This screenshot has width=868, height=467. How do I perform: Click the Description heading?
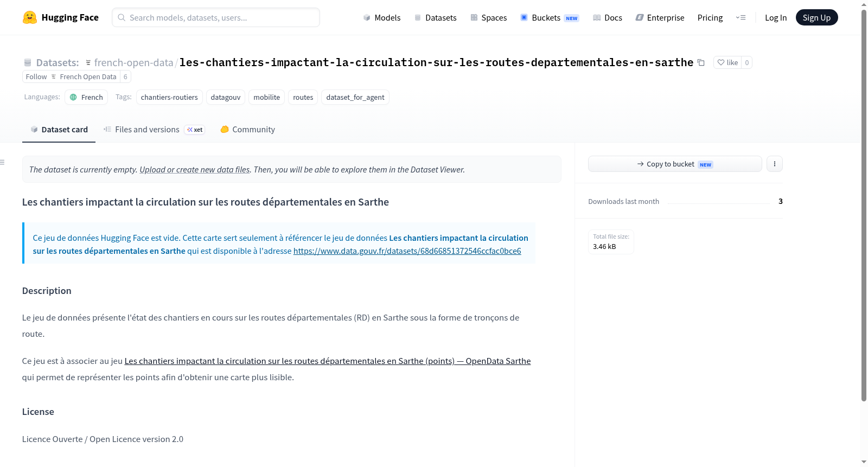point(47,291)
